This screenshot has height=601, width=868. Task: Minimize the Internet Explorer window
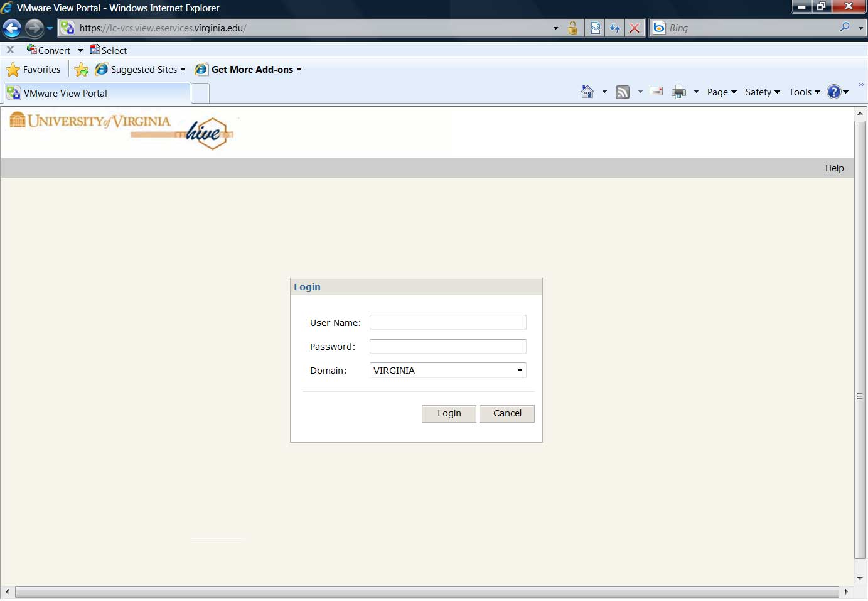[x=802, y=6]
